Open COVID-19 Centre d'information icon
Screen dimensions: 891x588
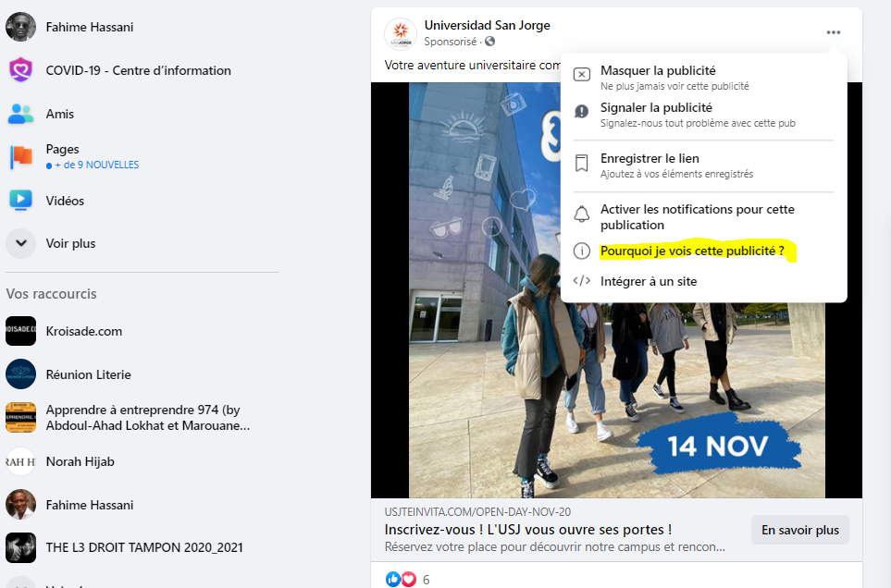[x=20, y=70]
